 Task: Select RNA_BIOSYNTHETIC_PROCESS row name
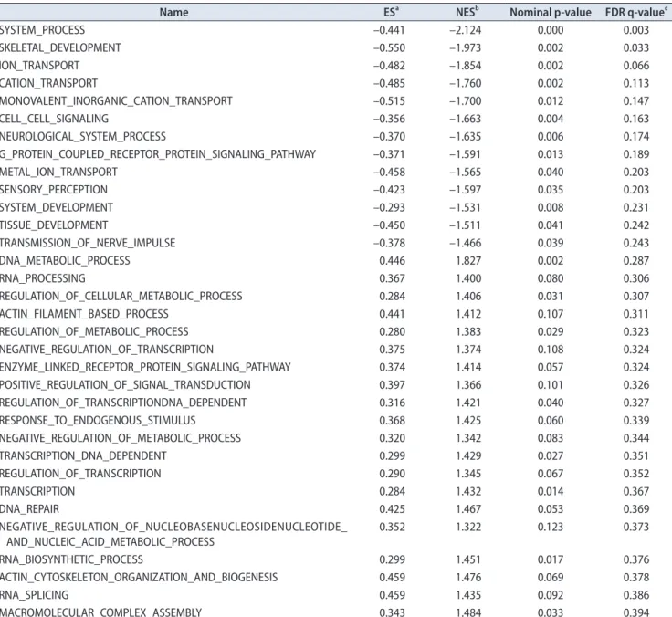coord(71,559)
